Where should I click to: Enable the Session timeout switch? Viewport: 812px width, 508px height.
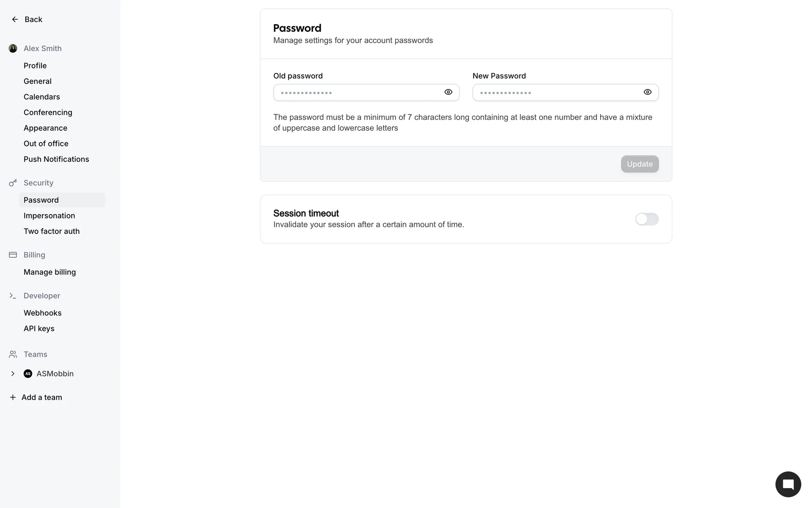coord(647,219)
